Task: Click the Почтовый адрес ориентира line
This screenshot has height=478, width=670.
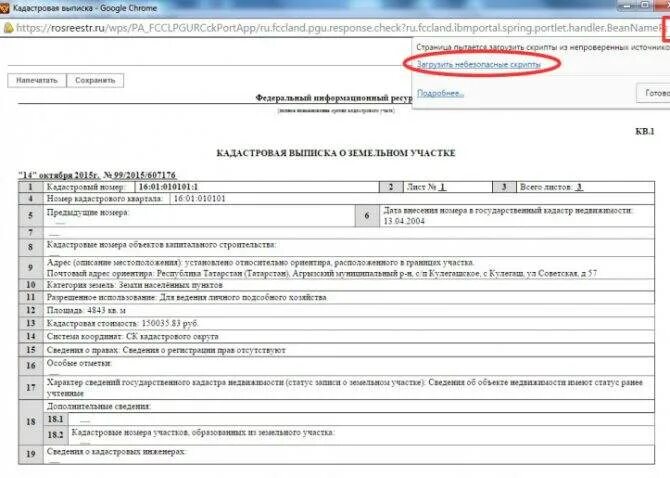Action: (322, 273)
